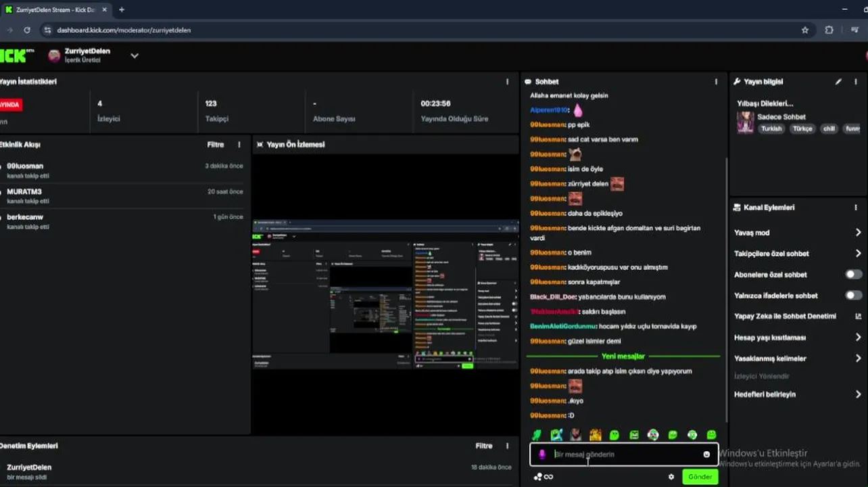Expand the ZurriyetDelen channel dropdown

click(x=135, y=55)
